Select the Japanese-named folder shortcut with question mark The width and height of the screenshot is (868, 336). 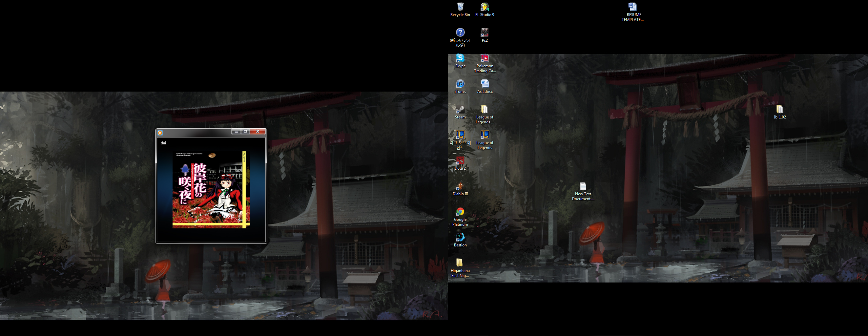[x=460, y=37]
